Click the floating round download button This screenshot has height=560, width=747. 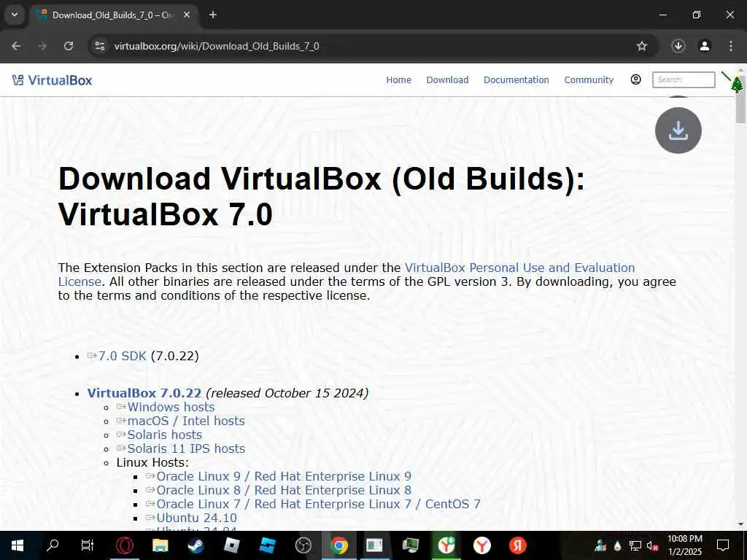(678, 131)
